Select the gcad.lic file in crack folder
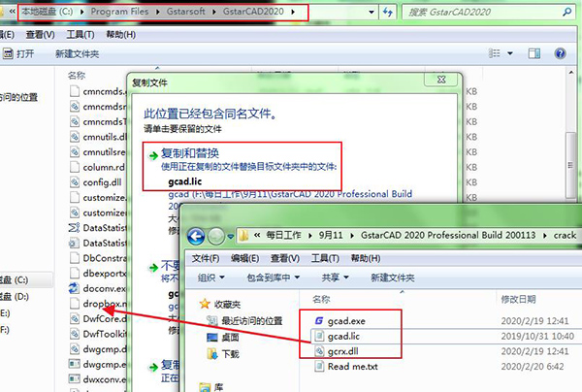 (x=338, y=337)
